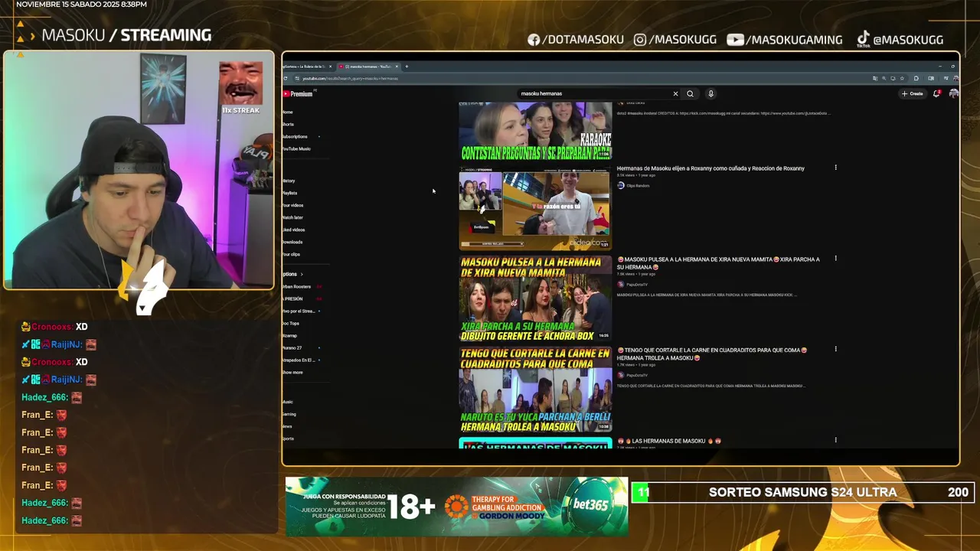
Task: Open Watch later in sidebar
Action: point(293,217)
